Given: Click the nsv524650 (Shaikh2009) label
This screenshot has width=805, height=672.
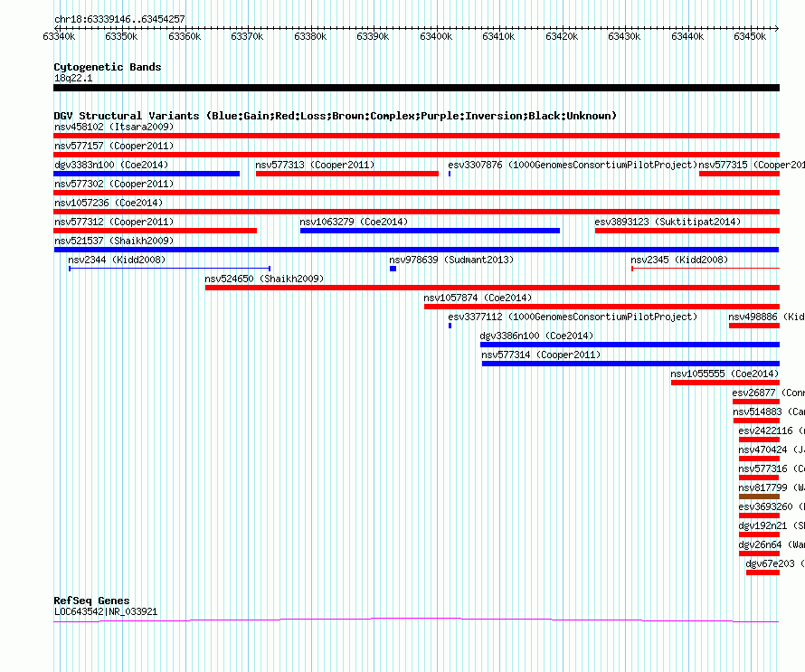Looking at the screenshot, I should click(x=264, y=279).
